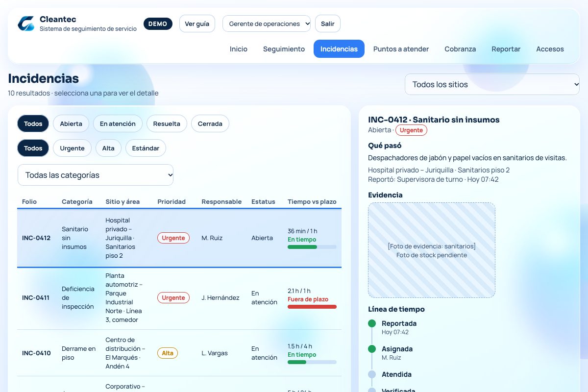
Task: Filter incidents by Urgente priority
Action: (x=72, y=148)
